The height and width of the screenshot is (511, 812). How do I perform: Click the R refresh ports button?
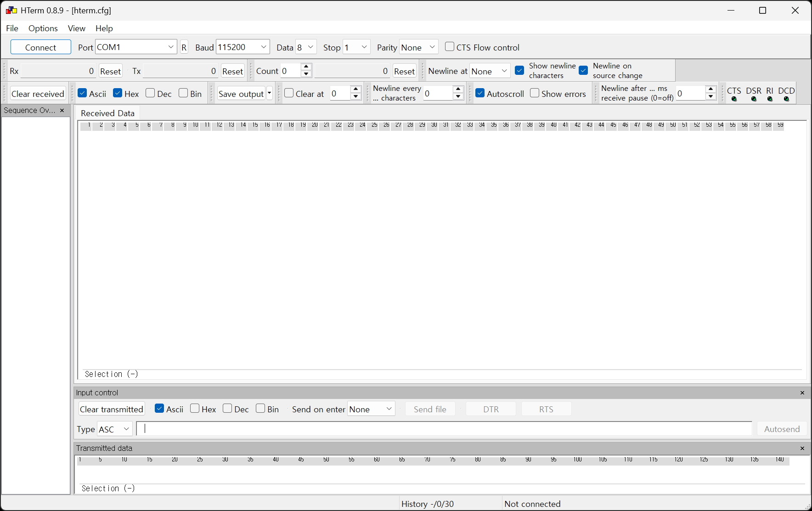184,47
